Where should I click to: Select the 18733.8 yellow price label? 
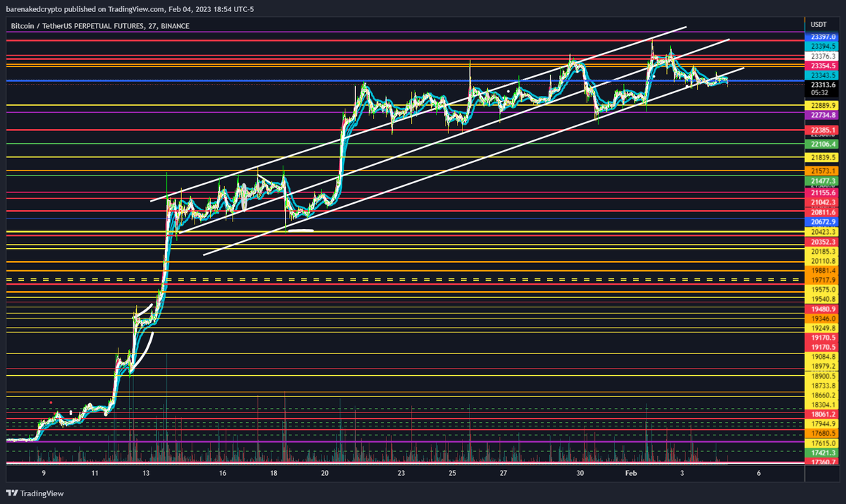click(x=823, y=386)
